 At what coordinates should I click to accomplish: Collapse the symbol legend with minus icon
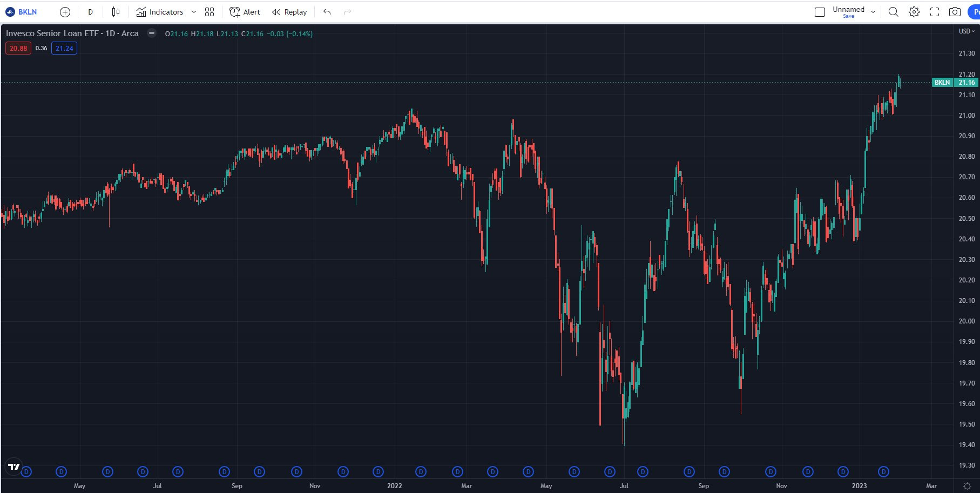tap(152, 33)
